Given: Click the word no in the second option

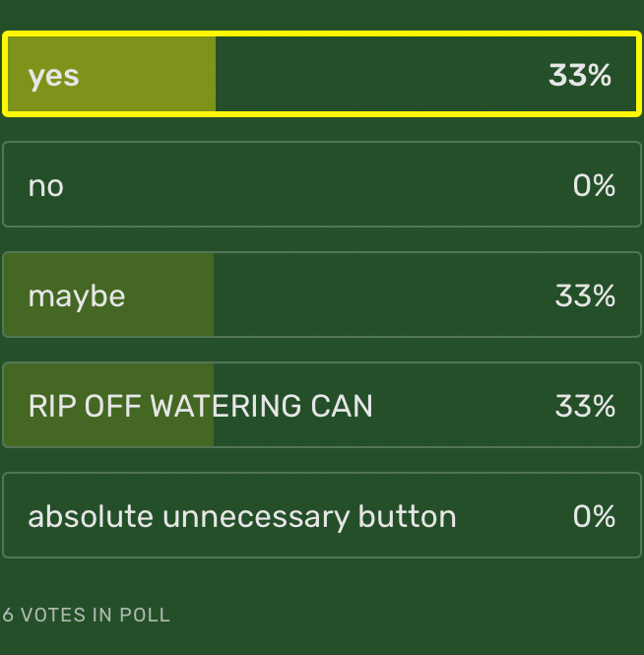Looking at the screenshot, I should click(x=46, y=187).
